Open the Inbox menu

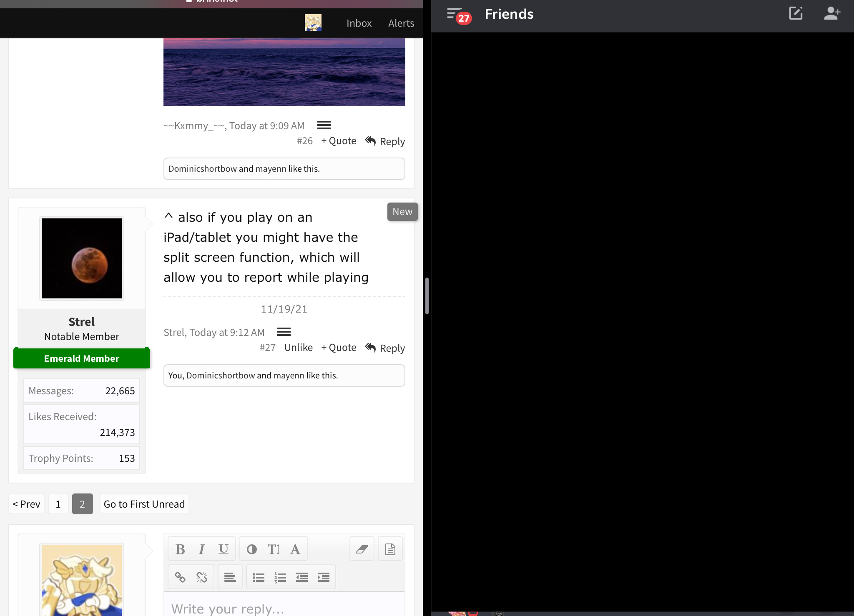(x=359, y=23)
